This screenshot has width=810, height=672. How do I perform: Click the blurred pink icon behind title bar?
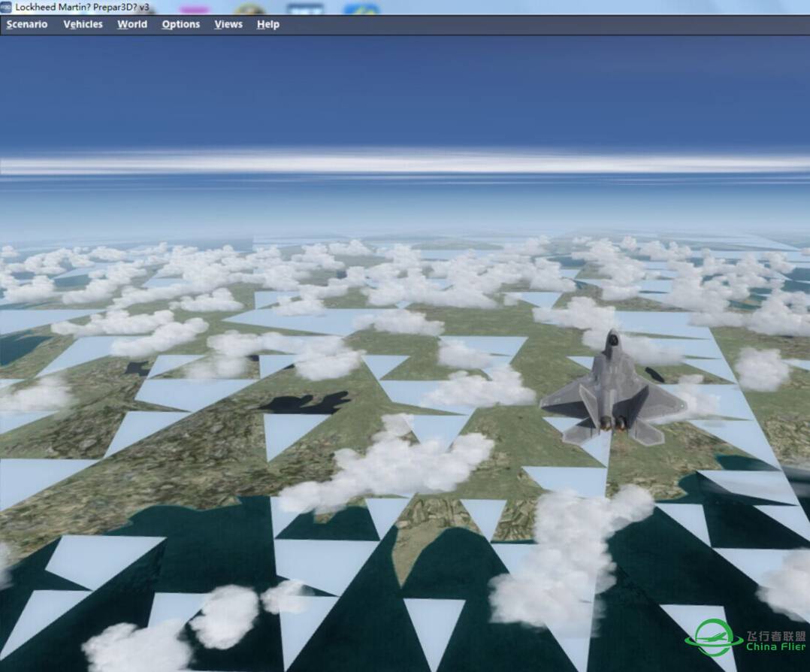tap(195, 9)
